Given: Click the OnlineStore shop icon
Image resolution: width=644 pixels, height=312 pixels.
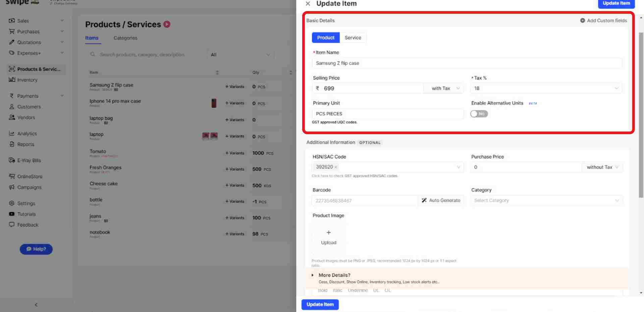Looking at the screenshot, I should click(12, 176).
